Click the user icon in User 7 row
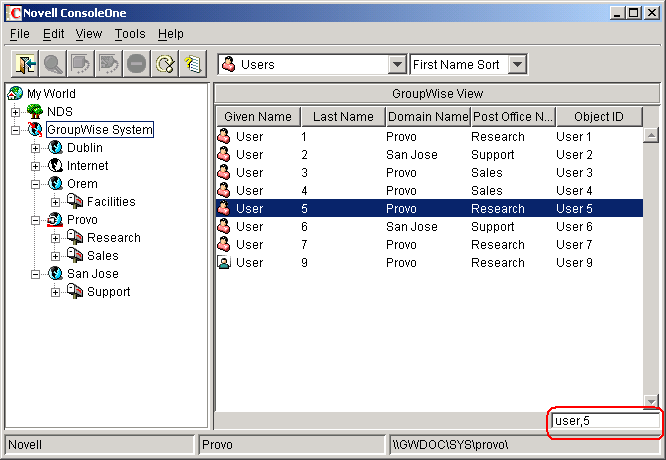 coord(224,245)
